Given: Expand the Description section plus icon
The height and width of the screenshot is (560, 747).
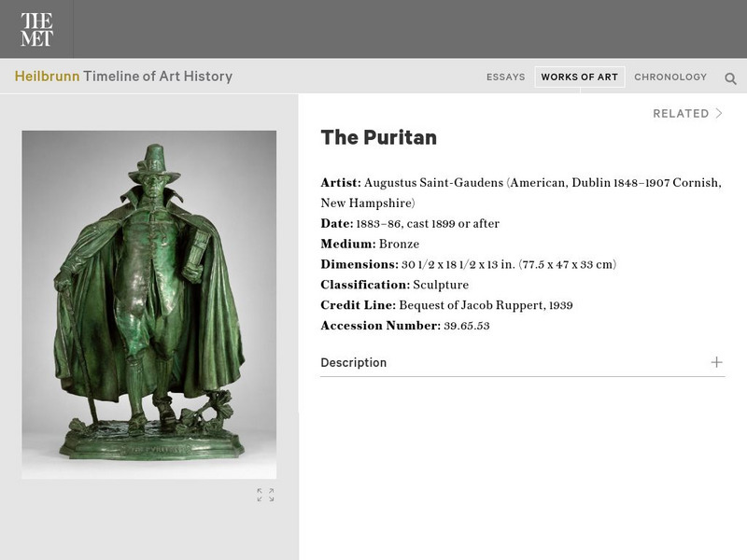Looking at the screenshot, I should tap(716, 362).
